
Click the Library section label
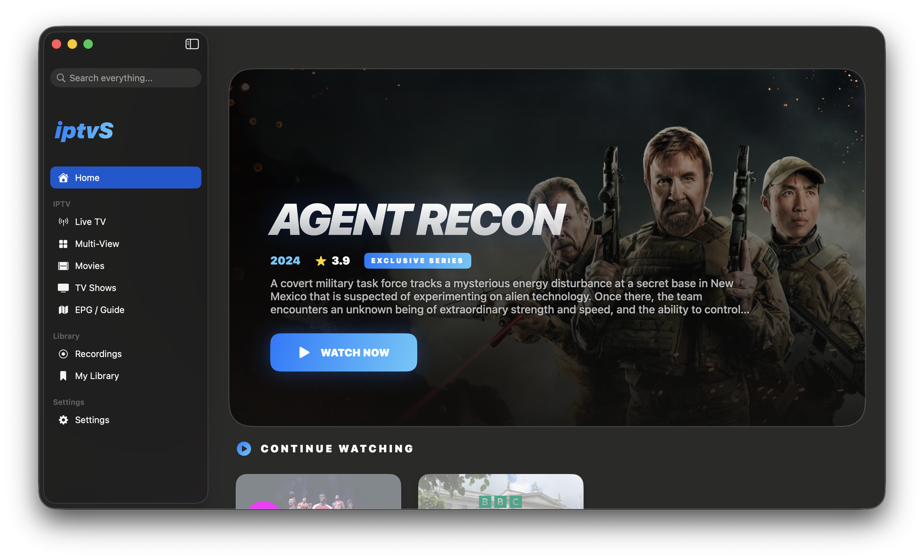pos(66,336)
